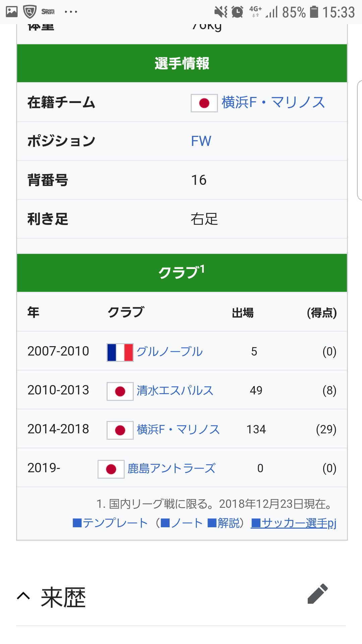Tap the three-dot overflow in status bar
This screenshot has width=362, height=644.
(71, 12)
